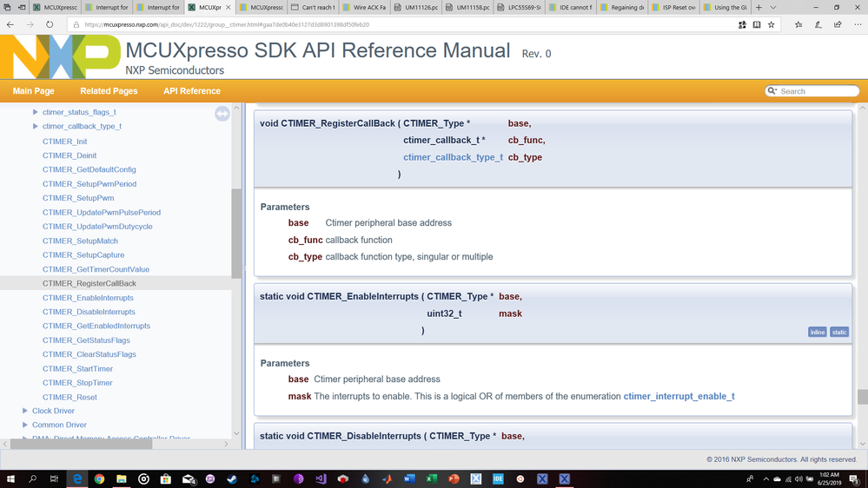Select CTIMER_Reset in the sidebar
The width and height of the screenshot is (868, 488).
point(70,398)
